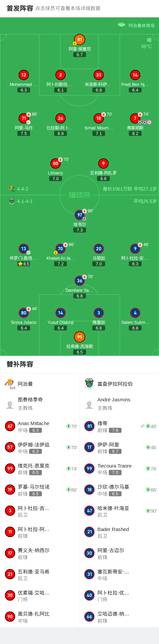The width and height of the screenshot is (159, 644).
Task: Select substitute Tiecoura Traore entry
Action: 119,469
